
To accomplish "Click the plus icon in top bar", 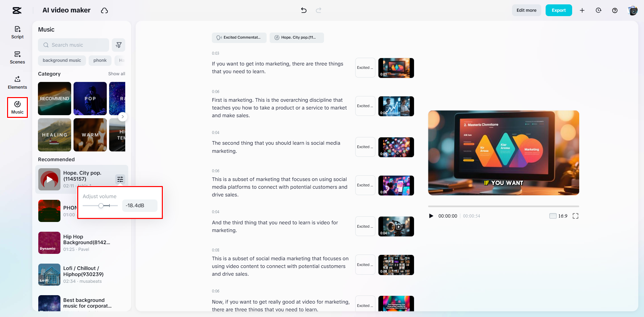I will click(582, 10).
